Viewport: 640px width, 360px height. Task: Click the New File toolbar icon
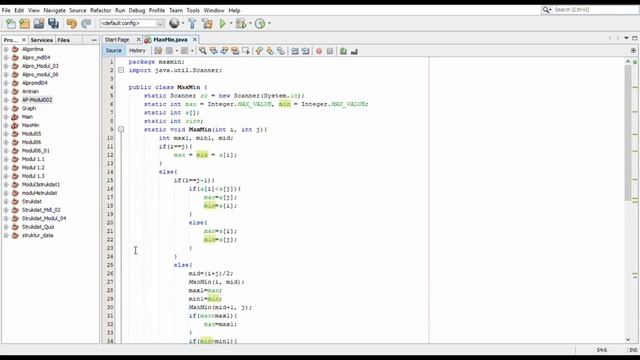pos(11,24)
